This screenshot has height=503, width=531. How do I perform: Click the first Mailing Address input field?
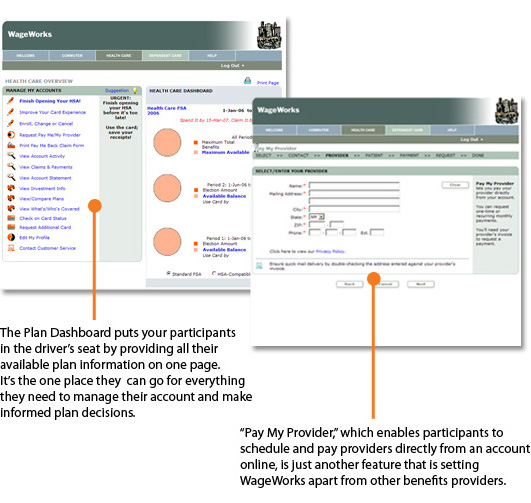tap(354, 193)
